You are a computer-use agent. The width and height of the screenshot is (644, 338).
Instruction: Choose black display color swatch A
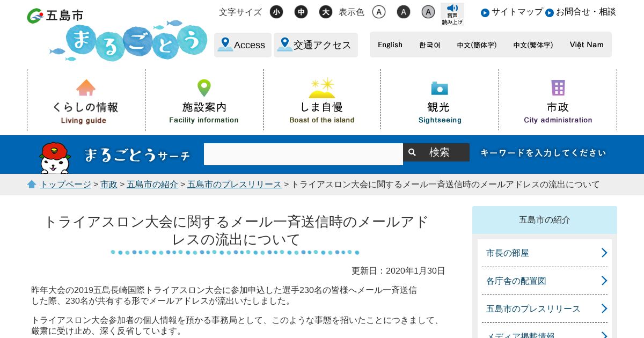tap(404, 12)
